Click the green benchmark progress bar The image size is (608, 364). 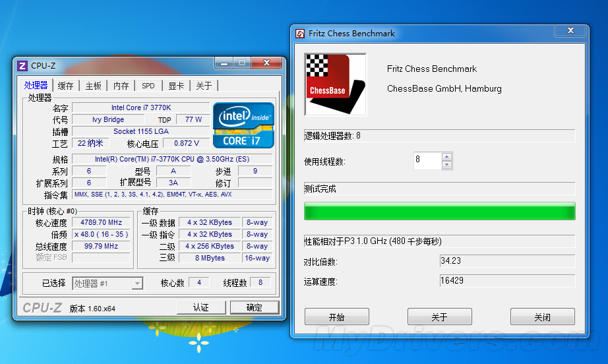439,211
